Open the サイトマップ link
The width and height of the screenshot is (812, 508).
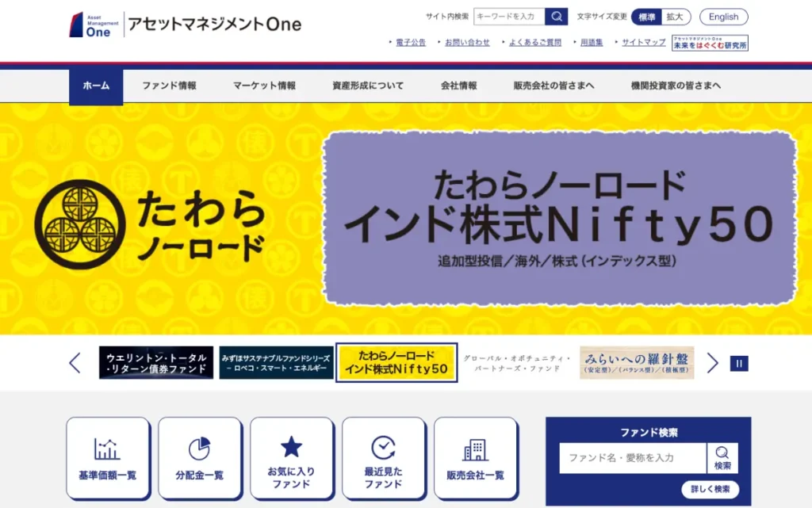pyautogui.click(x=644, y=43)
